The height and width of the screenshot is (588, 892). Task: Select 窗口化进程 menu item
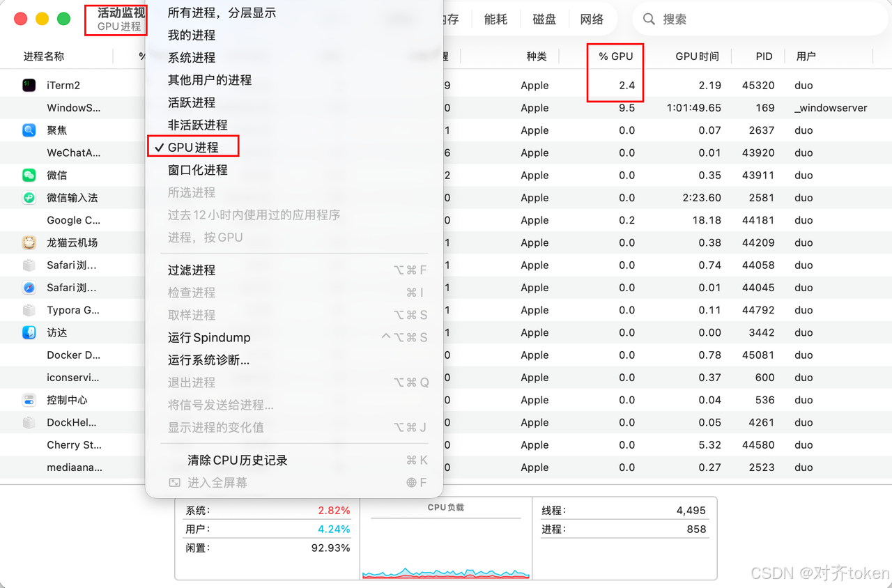(198, 170)
